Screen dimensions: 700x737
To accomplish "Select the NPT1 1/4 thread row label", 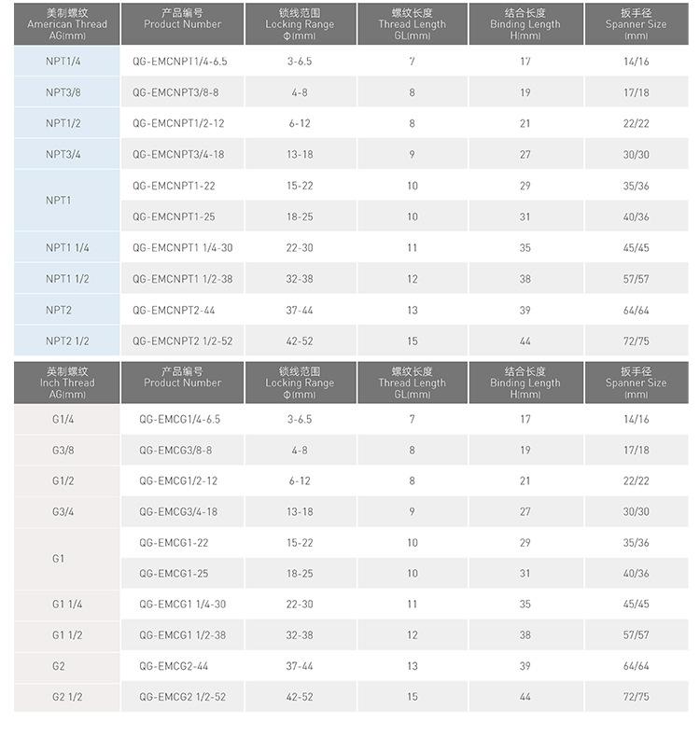I will click(67, 247).
